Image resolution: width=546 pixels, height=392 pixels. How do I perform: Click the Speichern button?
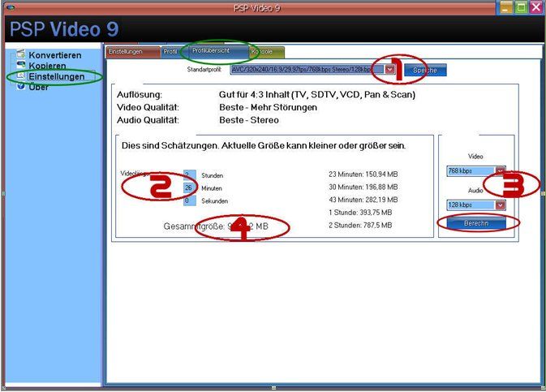click(425, 70)
